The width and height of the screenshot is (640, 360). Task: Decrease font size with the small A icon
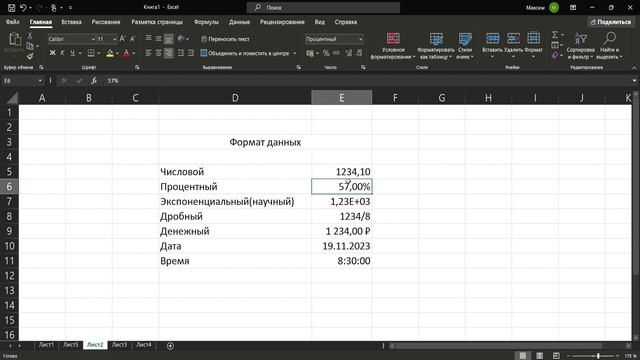click(x=132, y=39)
